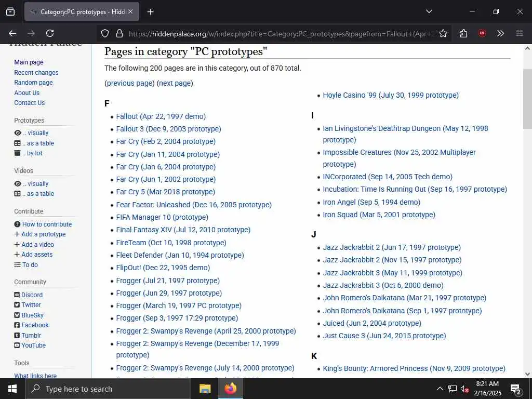Open Firefox hamburger application menu
The height and width of the screenshot is (399, 532).
(519, 33)
